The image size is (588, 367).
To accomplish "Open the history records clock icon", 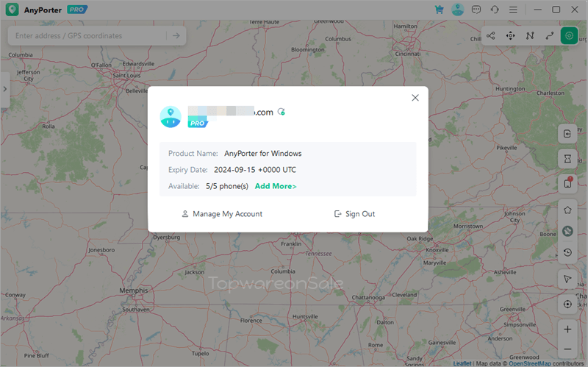I will (x=567, y=252).
